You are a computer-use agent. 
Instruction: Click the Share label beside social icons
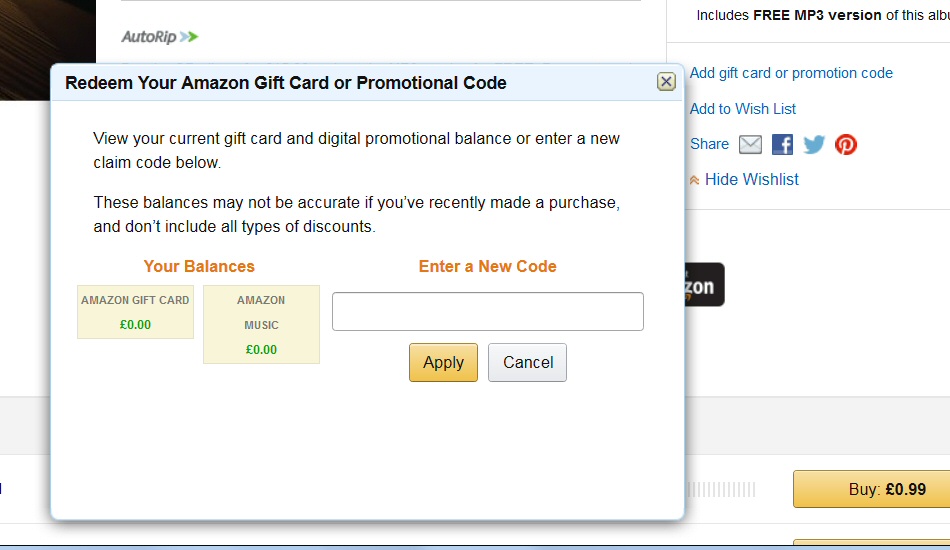(x=709, y=145)
